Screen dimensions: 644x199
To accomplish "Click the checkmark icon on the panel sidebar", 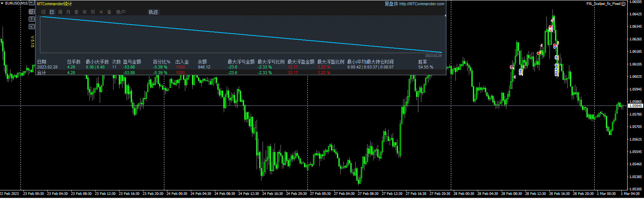I will point(32,27).
